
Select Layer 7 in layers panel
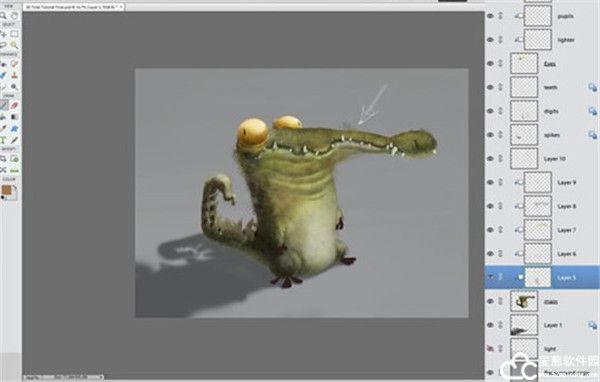coord(542,230)
